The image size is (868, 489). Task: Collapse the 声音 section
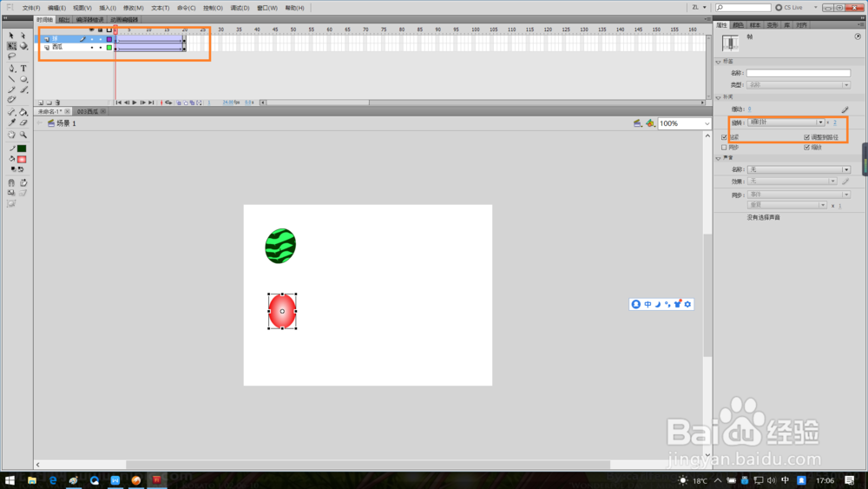coord(719,158)
